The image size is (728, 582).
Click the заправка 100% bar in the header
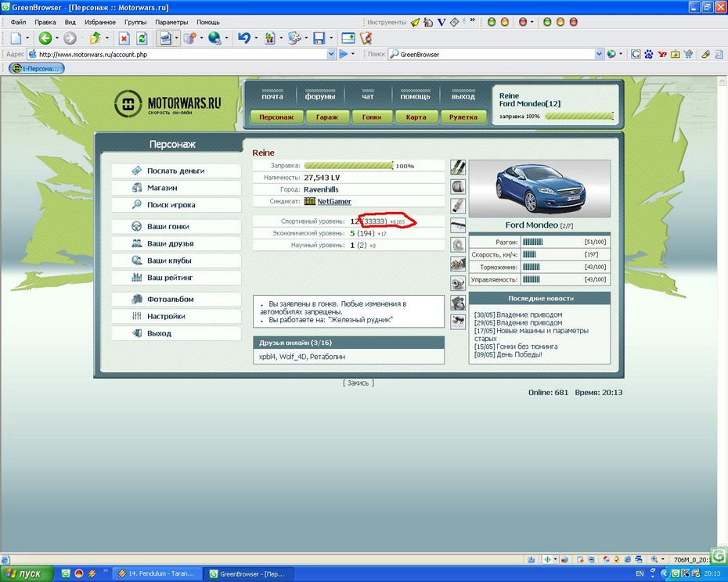[x=578, y=116]
